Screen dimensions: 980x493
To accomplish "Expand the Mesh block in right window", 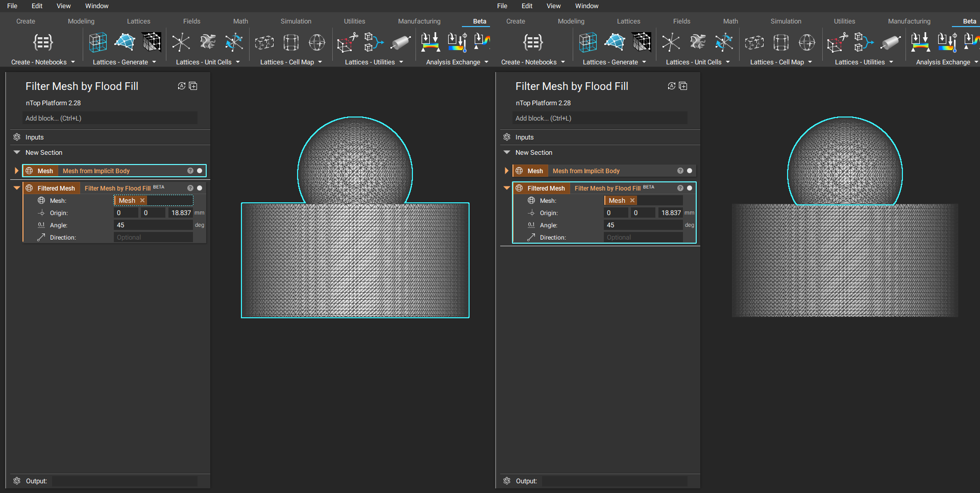I will pyautogui.click(x=506, y=171).
